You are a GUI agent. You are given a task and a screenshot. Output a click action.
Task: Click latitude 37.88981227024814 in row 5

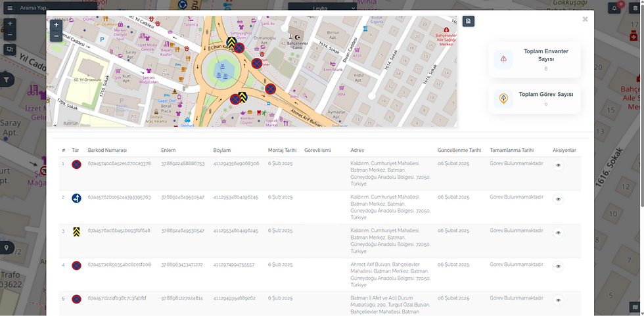tap(182, 298)
